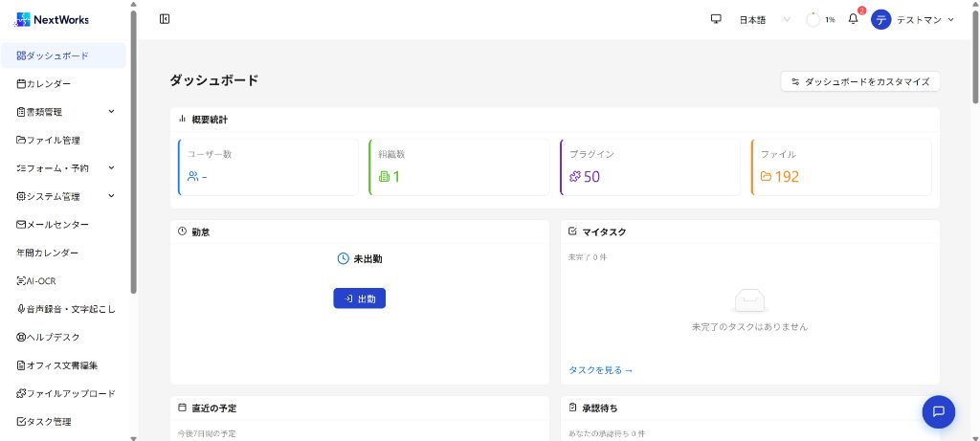
Task: Open the chat bubble floating button
Action: [x=938, y=411]
